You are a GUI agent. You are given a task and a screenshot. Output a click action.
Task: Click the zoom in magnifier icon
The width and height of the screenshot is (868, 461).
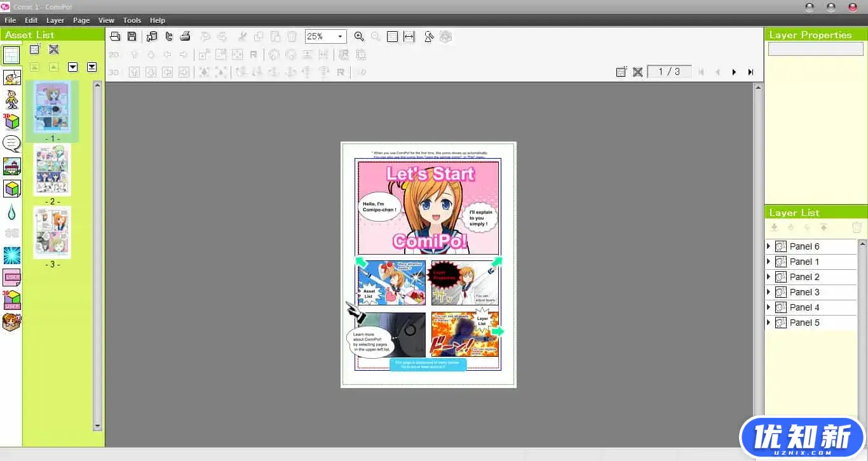(x=359, y=37)
